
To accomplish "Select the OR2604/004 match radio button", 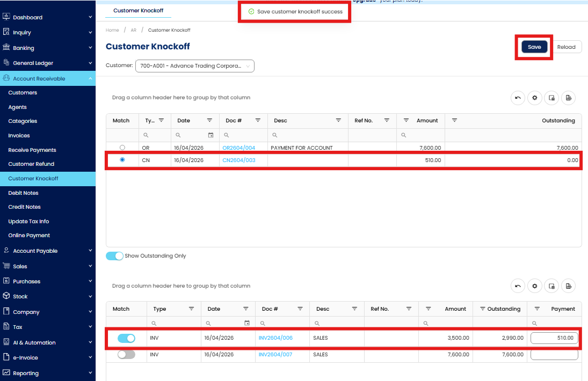I will [x=122, y=148].
